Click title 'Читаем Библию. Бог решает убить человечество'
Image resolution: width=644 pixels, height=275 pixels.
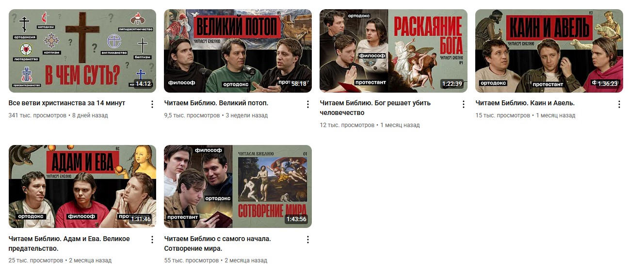(375, 108)
